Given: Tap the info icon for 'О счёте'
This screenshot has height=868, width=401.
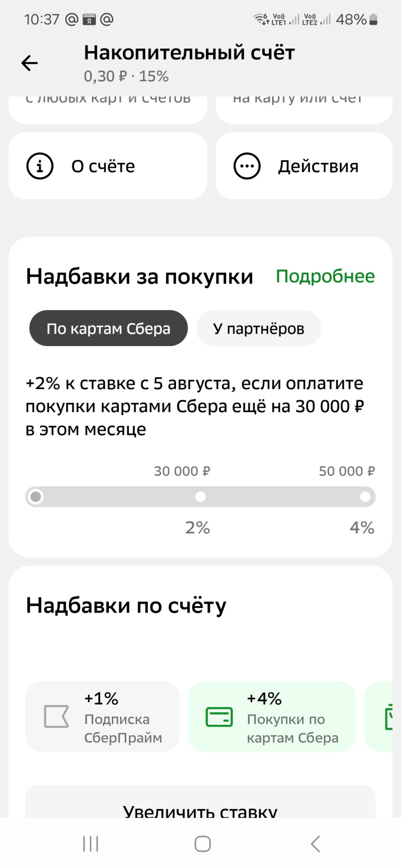Looking at the screenshot, I should click(x=40, y=166).
